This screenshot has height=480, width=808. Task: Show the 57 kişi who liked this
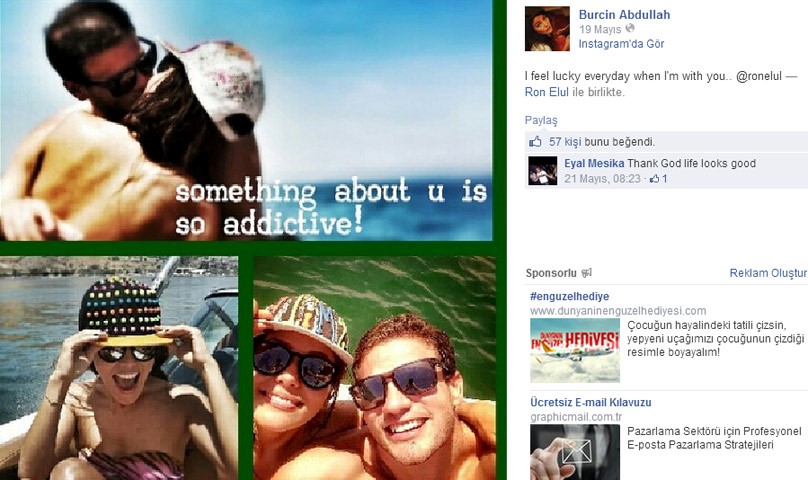click(x=564, y=142)
